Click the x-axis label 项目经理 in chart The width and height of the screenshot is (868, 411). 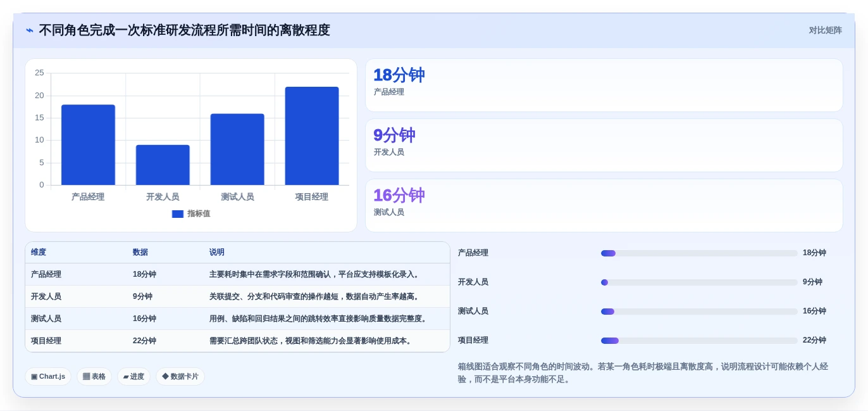(x=312, y=197)
